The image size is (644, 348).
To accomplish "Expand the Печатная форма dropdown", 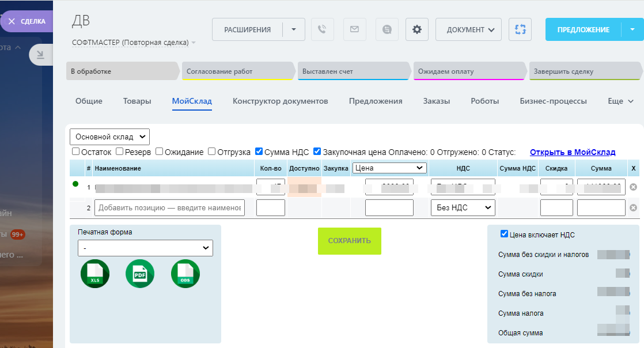I will tap(145, 248).
